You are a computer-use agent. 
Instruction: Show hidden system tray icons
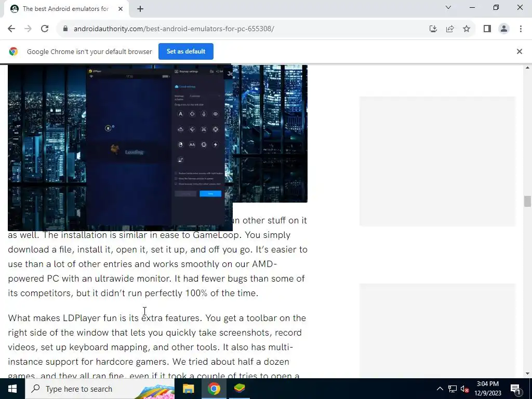(440, 389)
